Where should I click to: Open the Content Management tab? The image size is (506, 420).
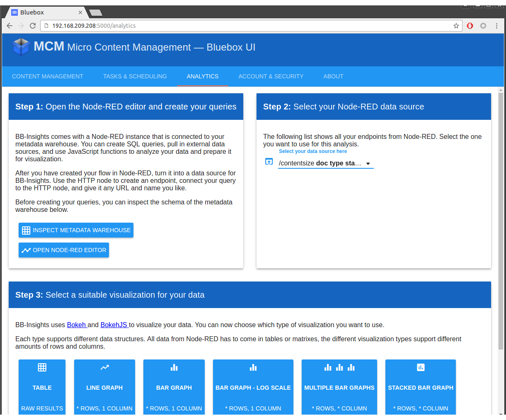48,76
